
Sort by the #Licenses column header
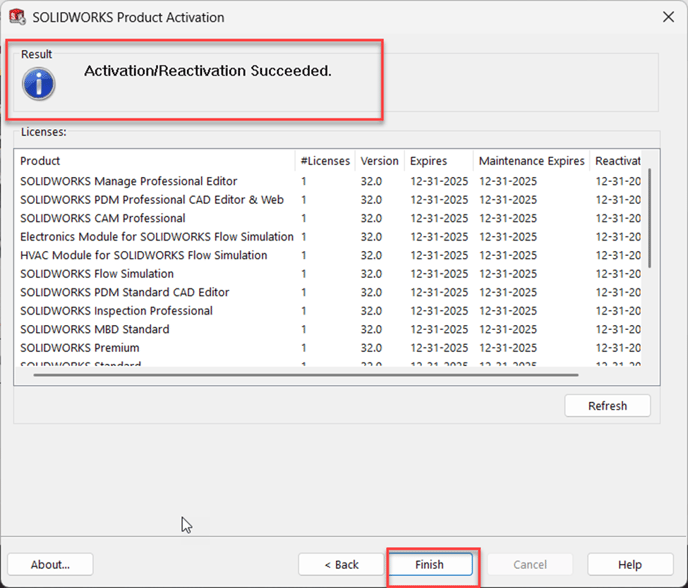point(325,161)
